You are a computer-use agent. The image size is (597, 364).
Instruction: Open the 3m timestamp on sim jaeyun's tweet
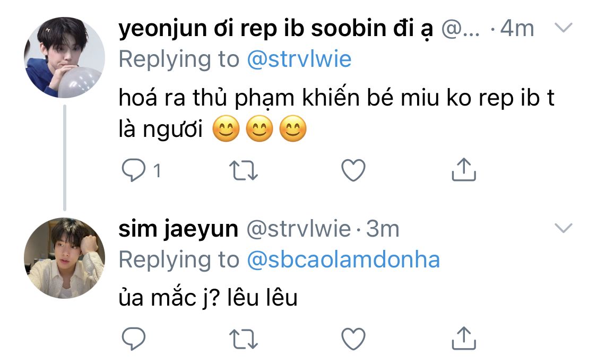pyautogui.click(x=382, y=229)
